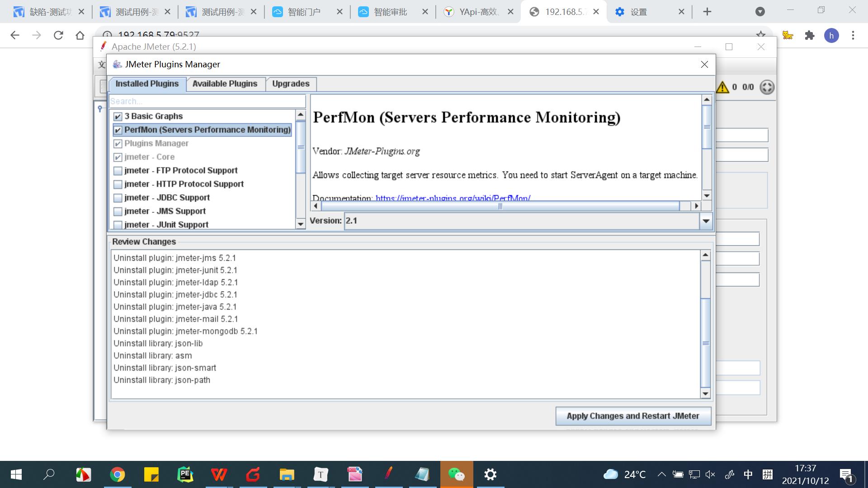
Task: Check jmeter - FTP Protocol Support
Action: (118, 171)
